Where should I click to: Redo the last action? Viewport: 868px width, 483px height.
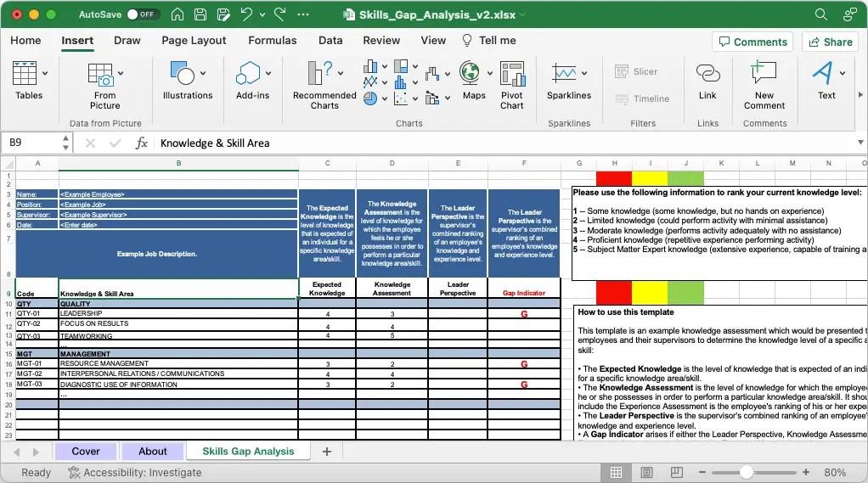pos(280,14)
